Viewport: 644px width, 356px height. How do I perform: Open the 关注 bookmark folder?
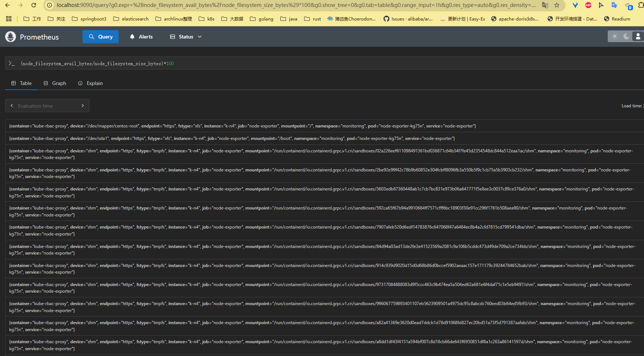pyautogui.click(x=56, y=19)
